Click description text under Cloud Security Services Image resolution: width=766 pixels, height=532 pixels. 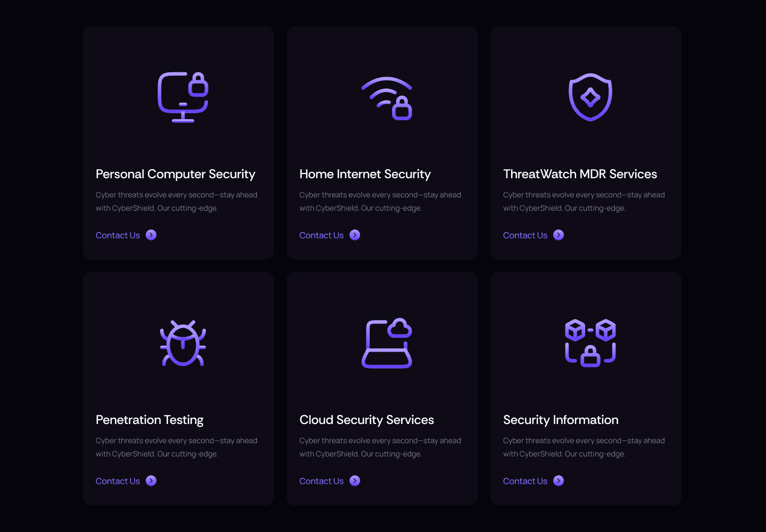(380, 447)
